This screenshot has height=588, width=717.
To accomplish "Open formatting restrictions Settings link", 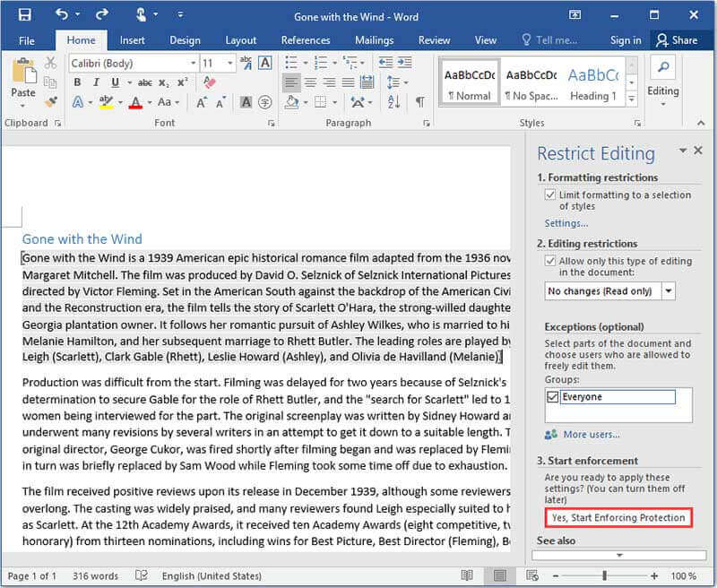I will point(566,223).
